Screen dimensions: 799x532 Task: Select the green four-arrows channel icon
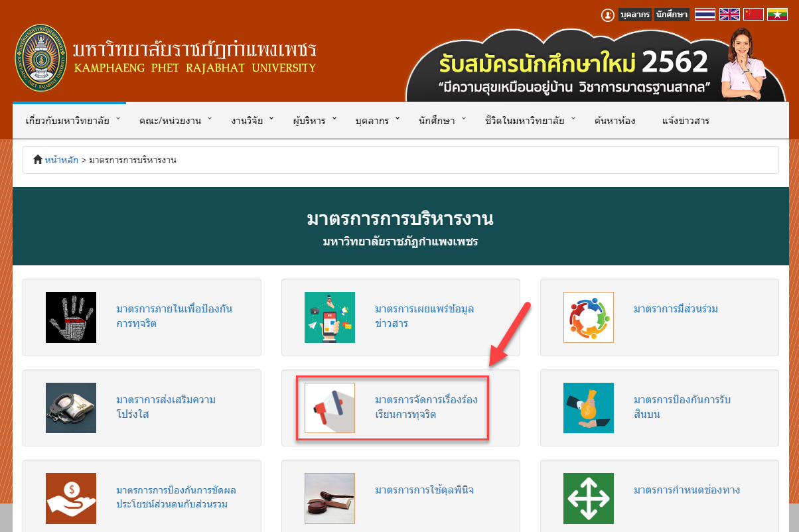pos(589,498)
